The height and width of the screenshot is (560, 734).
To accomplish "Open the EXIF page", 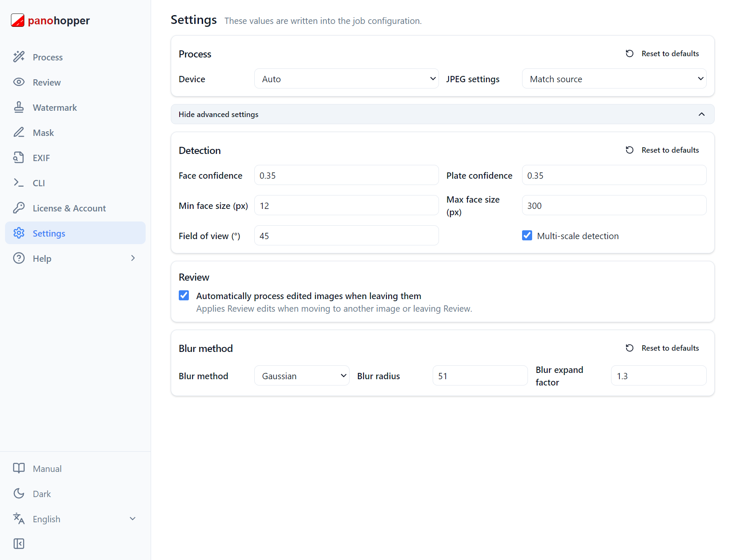I will pos(76,157).
